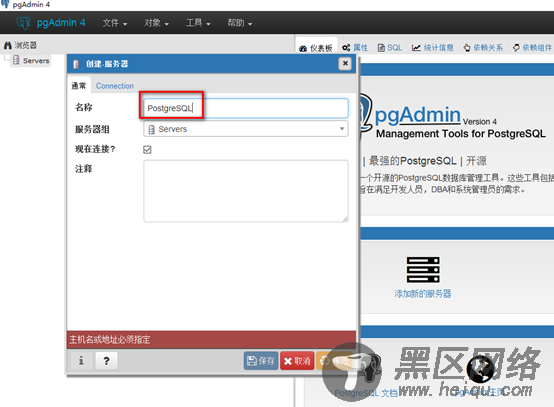
Task: Click the dashboard gauge icon on 仪表板 tab
Action: pos(303,48)
